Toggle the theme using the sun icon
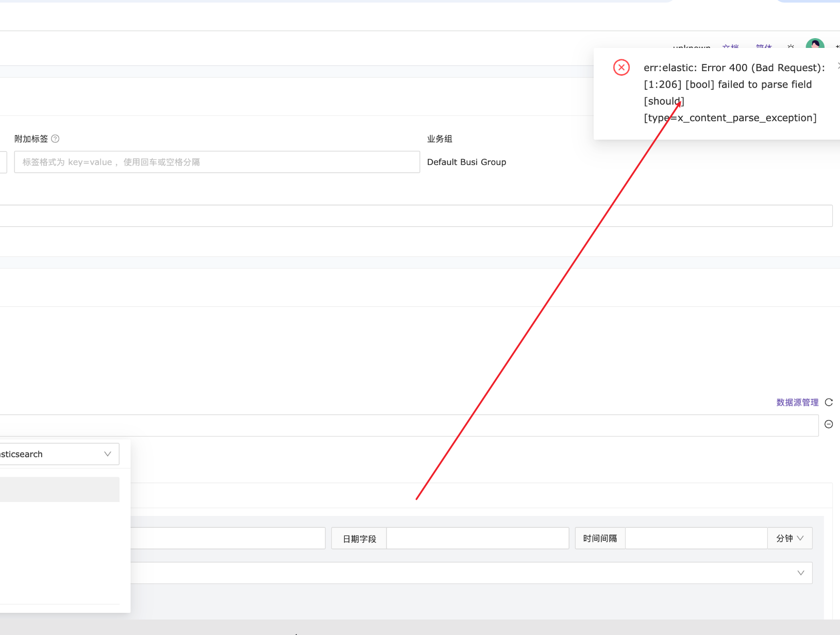The image size is (840, 635). [791, 47]
